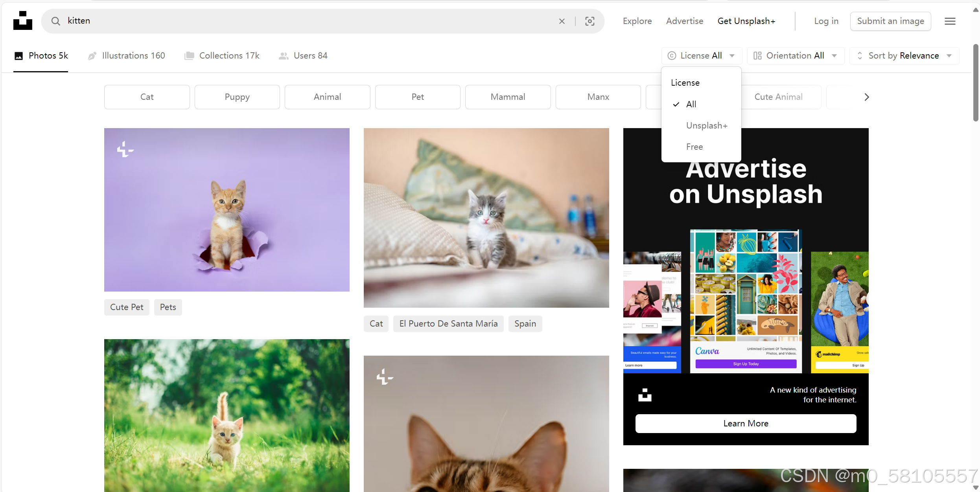Choose the Unsplash+ license option
The height and width of the screenshot is (492, 980).
[x=707, y=125]
